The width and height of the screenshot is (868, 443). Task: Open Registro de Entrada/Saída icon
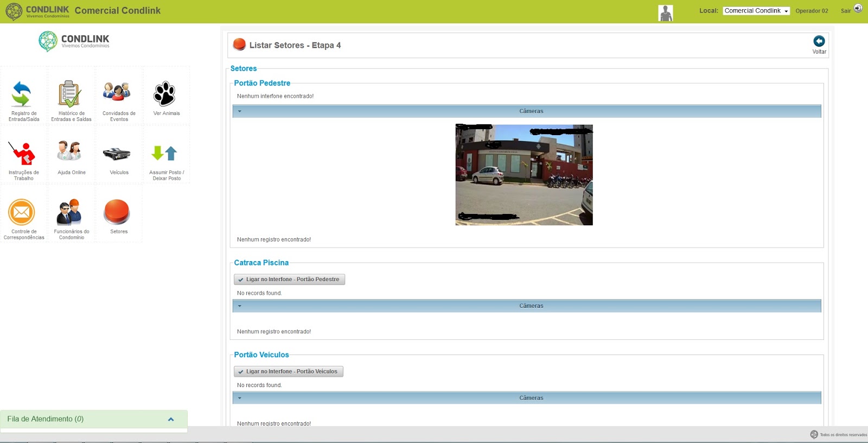pyautogui.click(x=22, y=94)
